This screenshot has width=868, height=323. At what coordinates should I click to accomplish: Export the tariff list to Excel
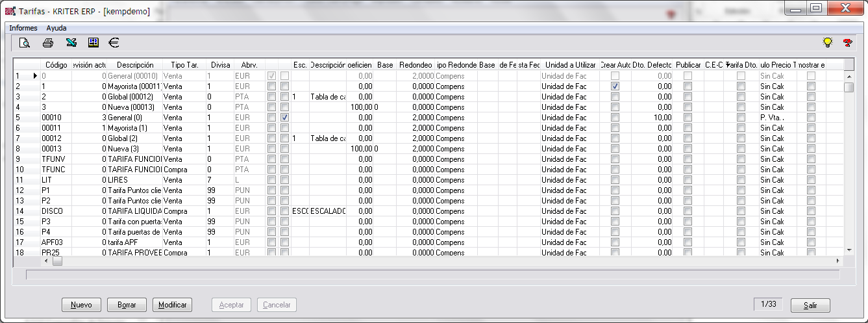click(71, 44)
